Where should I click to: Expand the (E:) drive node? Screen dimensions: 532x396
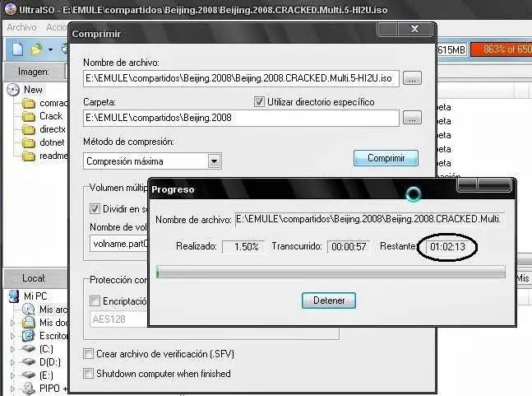(x=13, y=375)
